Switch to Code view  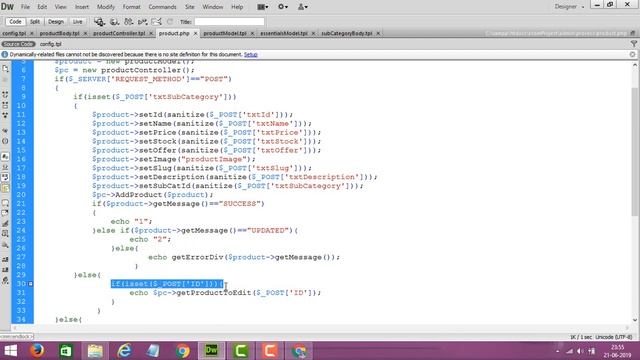[15, 22]
